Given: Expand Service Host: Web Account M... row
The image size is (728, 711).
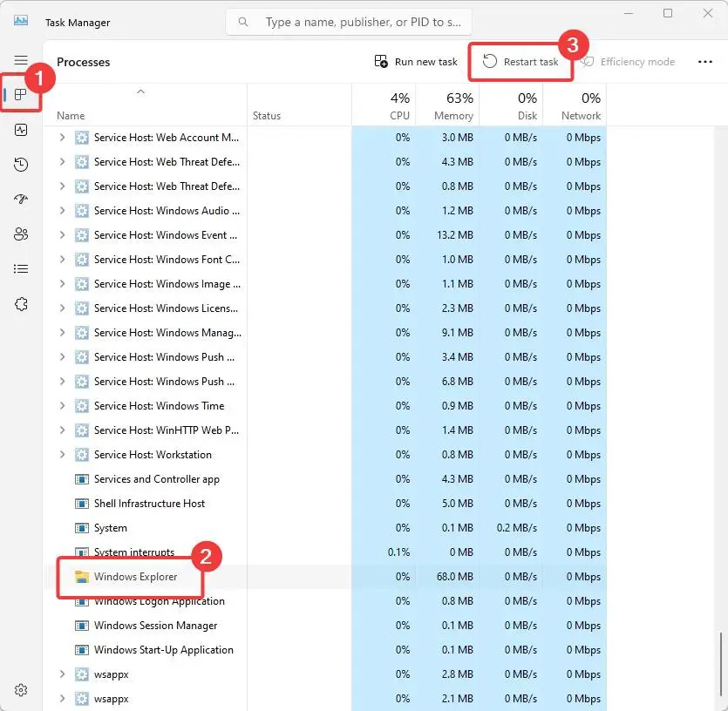Looking at the screenshot, I should click(62, 138).
